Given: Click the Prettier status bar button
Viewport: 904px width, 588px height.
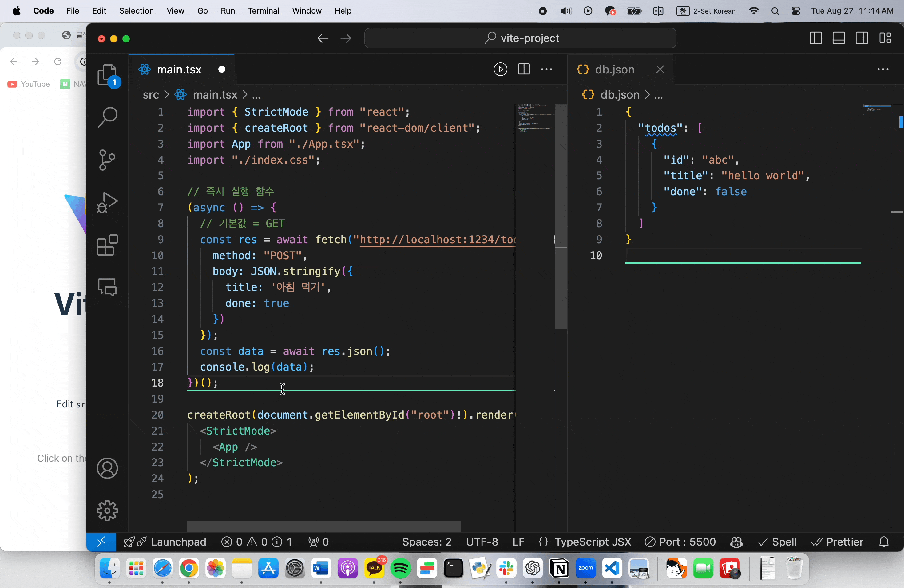Looking at the screenshot, I should click(838, 542).
